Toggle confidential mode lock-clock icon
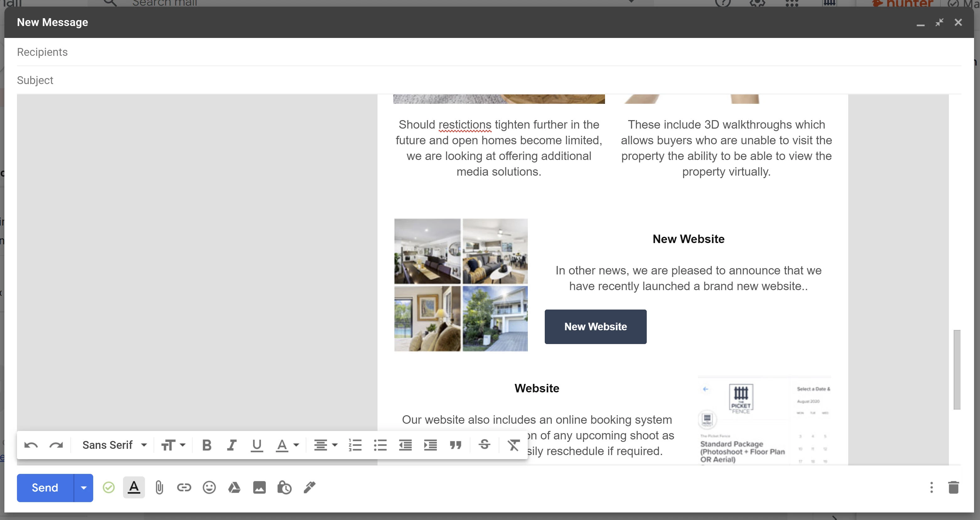Image resolution: width=980 pixels, height=520 pixels. pyautogui.click(x=284, y=487)
